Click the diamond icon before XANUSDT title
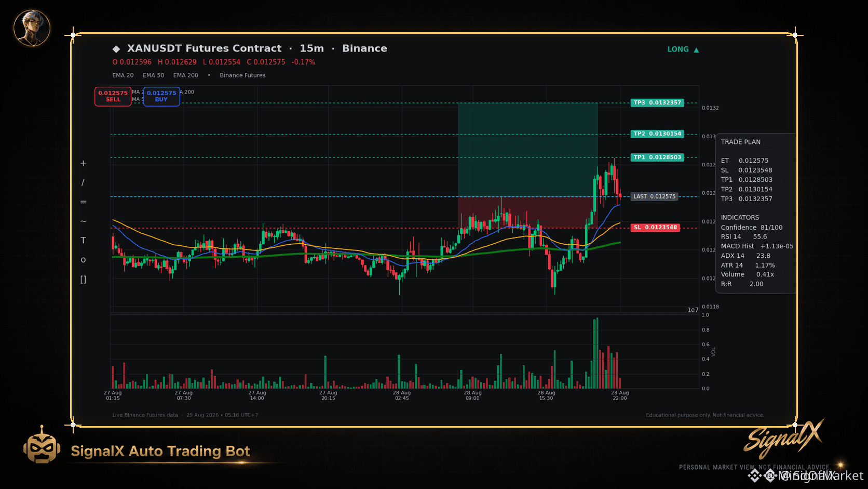This screenshot has height=489, width=868. coord(116,49)
